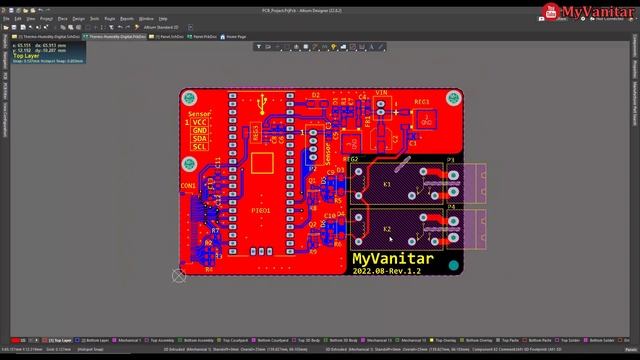This screenshot has width=640, height=360.
Task: Click the open folder icon in the title bar
Action: tap(25, 10)
